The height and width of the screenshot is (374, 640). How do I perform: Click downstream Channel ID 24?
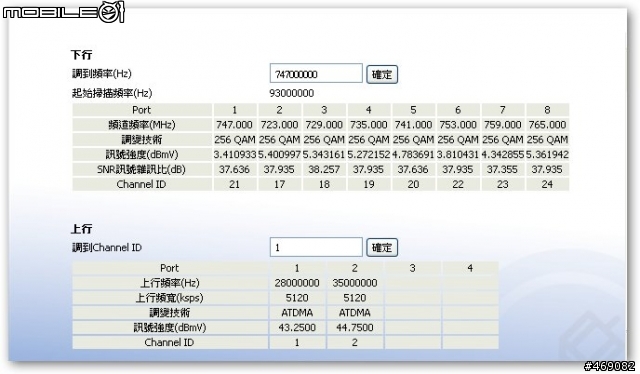(547, 185)
